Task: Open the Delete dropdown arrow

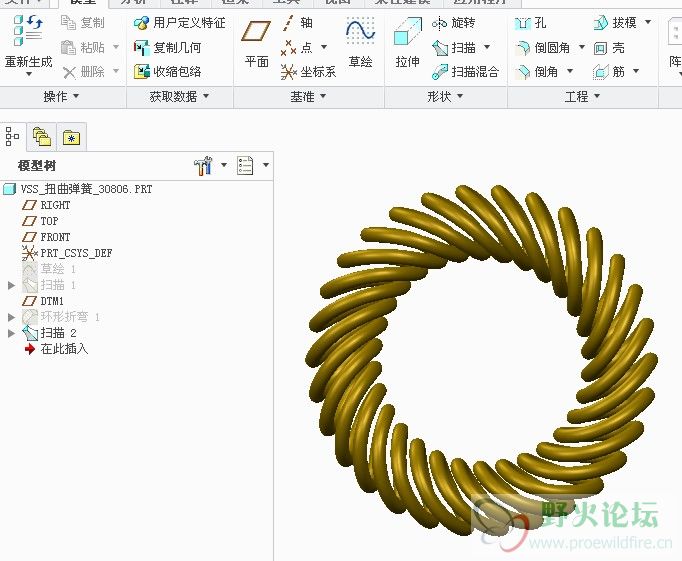Action: click(116, 71)
